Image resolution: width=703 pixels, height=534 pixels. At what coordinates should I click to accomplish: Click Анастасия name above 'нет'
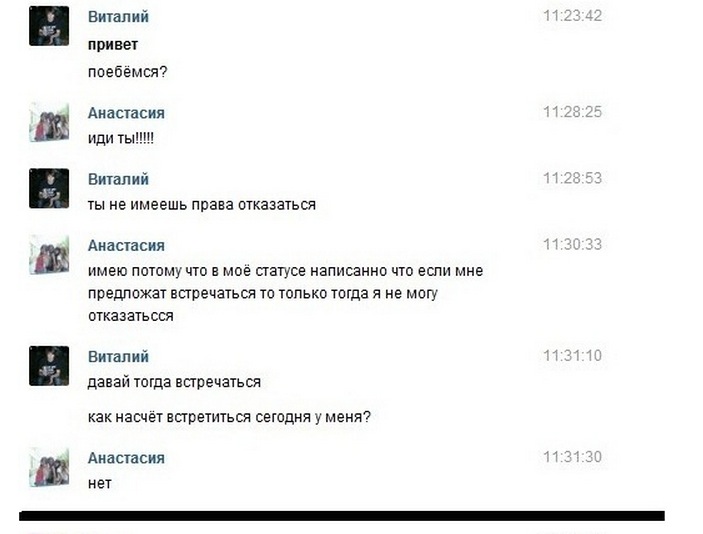[x=126, y=458]
